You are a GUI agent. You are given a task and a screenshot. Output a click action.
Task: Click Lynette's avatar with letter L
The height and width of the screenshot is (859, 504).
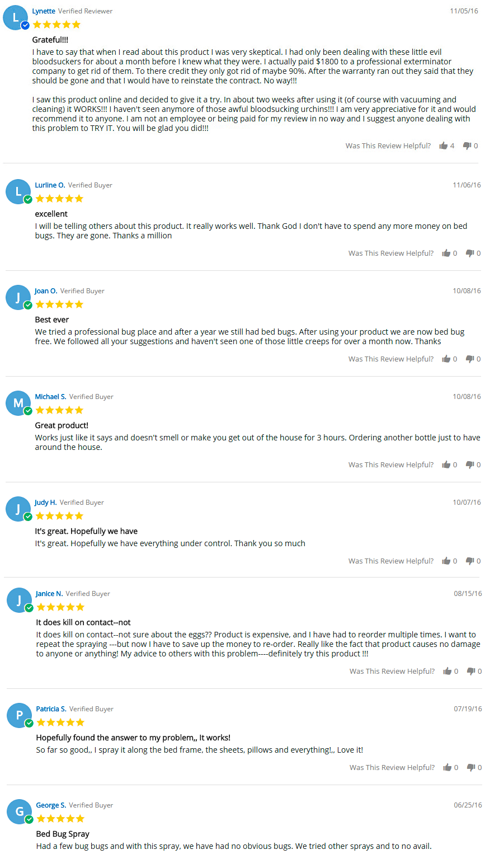[x=16, y=18]
